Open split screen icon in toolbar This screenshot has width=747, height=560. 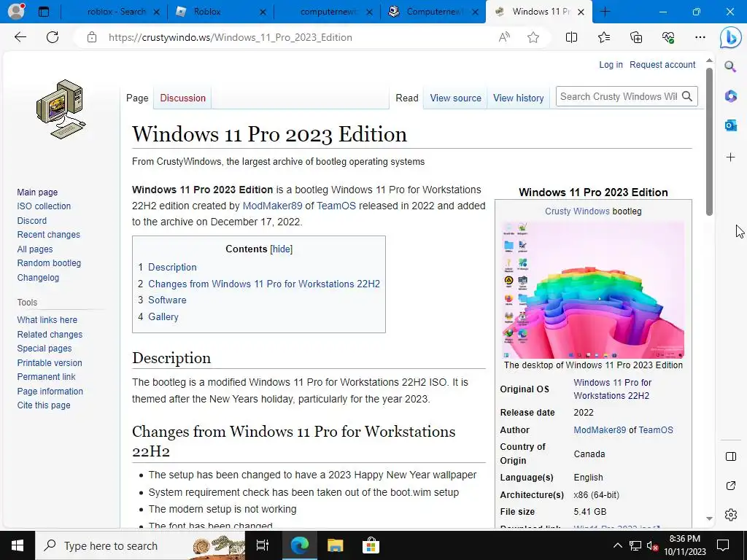(571, 37)
